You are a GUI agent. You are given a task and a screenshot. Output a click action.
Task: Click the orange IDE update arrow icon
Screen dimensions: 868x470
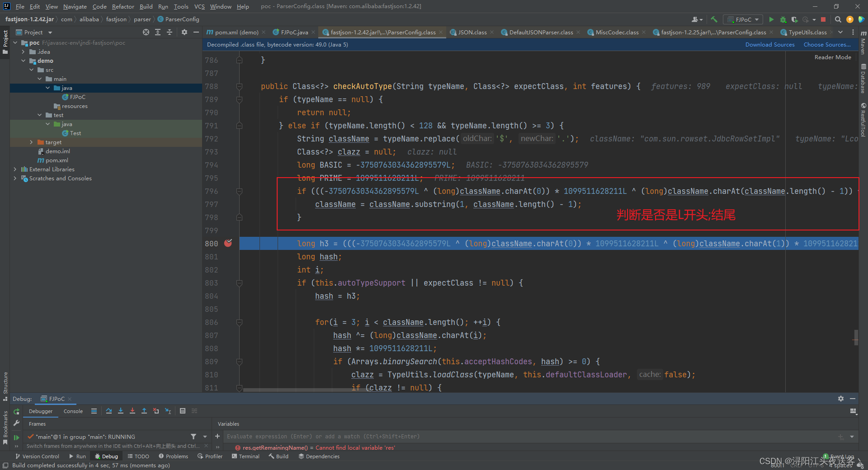pos(850,19)
